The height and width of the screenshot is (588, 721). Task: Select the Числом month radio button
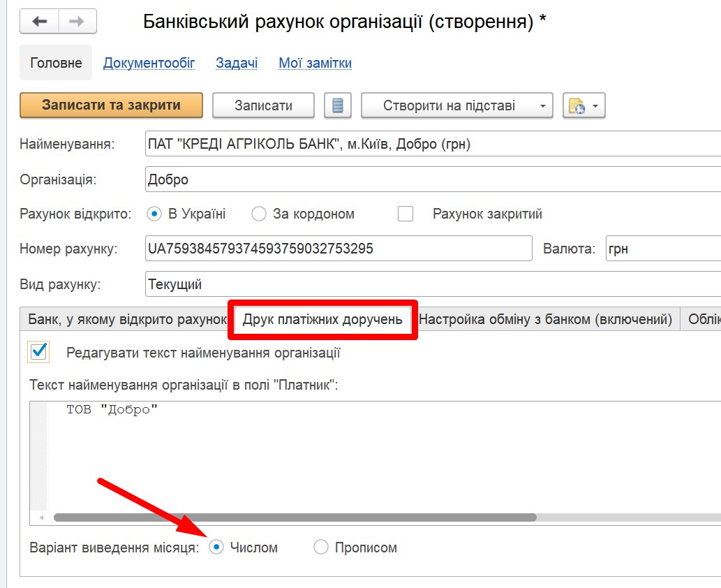216,547
